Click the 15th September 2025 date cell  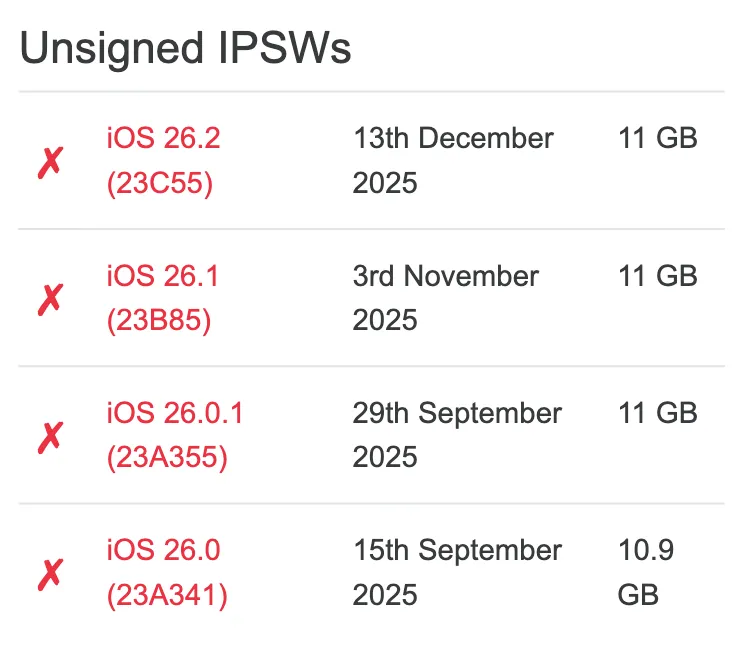(x=457, y=572)
